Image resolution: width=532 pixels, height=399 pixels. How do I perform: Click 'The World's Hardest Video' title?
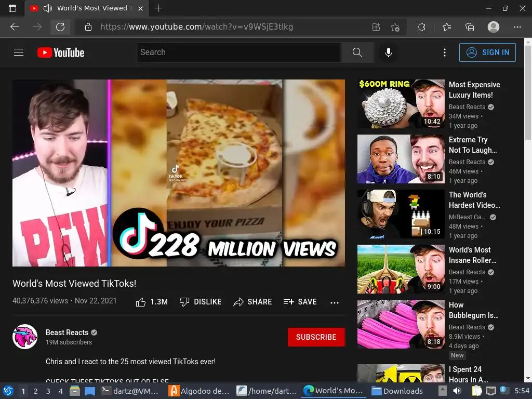point(474,200)
